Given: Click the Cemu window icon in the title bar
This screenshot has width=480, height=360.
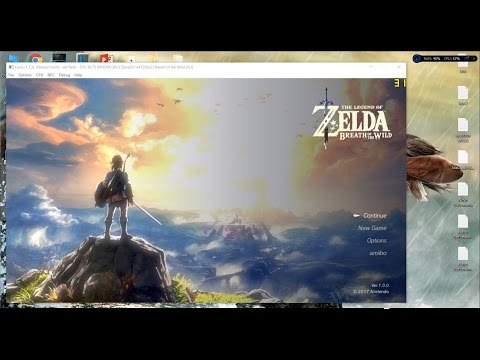Looking at the screenshot, I should coord(11,67).
